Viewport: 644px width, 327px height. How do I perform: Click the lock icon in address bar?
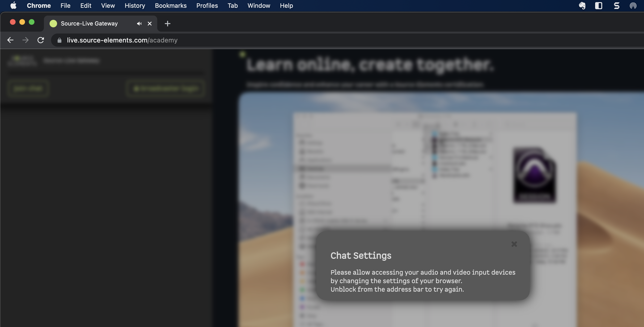tap(59, 40)
